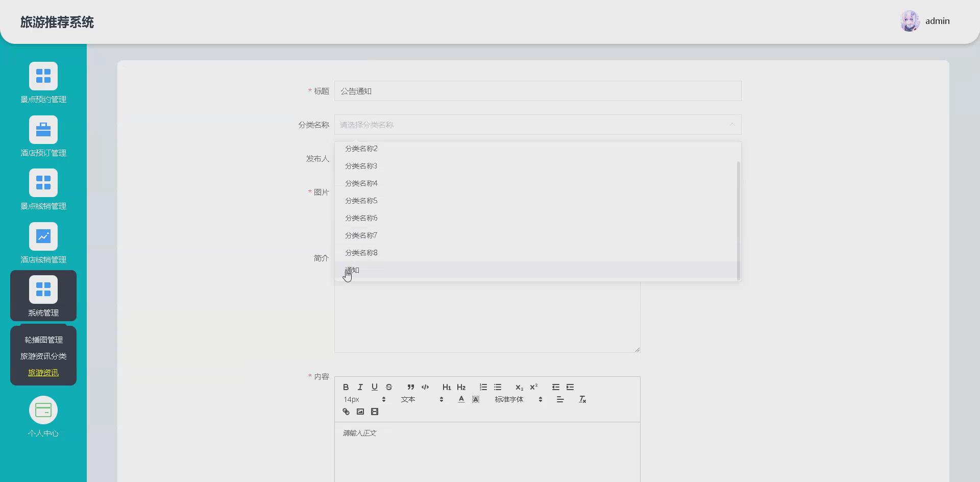The width and height of the screenshot is (980, 482).
Task: Open 景点预约管理 from the sidebar
Action: [43, 82]
